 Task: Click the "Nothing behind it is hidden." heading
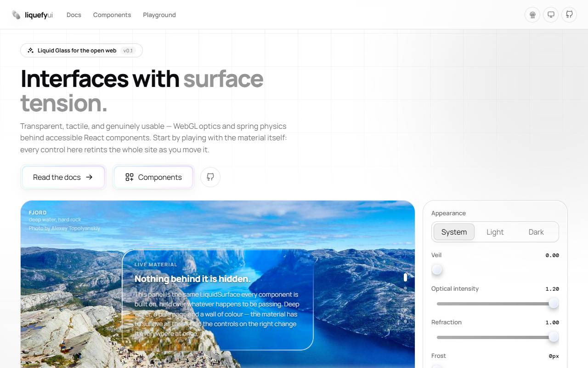(x=192, y=279)
